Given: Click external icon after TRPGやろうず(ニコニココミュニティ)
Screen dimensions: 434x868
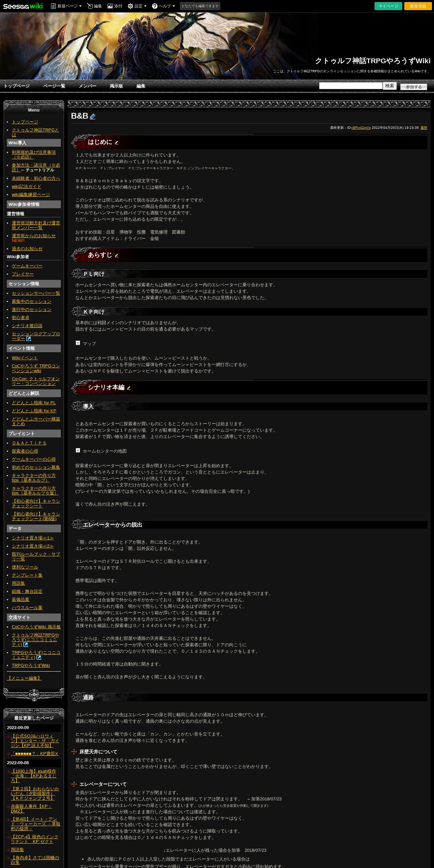Looking at the screenshot, I should point(39,657).
